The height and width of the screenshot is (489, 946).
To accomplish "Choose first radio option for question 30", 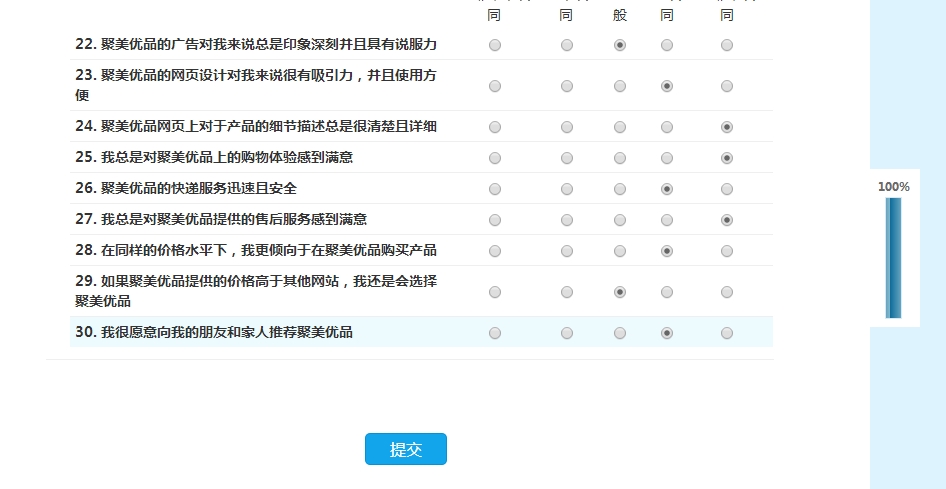I will coord(495,333).
